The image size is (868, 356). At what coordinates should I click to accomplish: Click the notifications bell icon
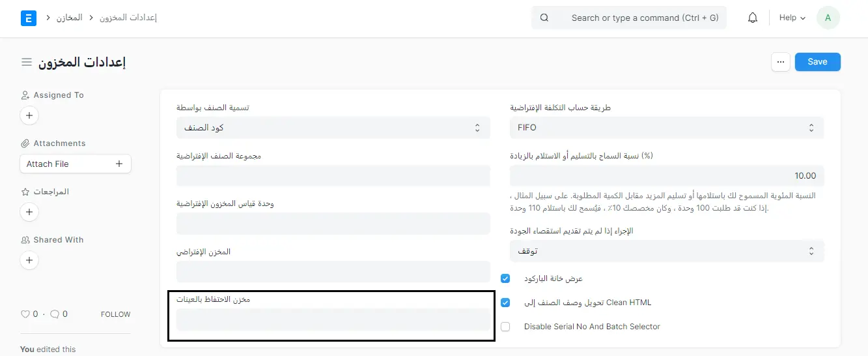(x=753, y=18)
